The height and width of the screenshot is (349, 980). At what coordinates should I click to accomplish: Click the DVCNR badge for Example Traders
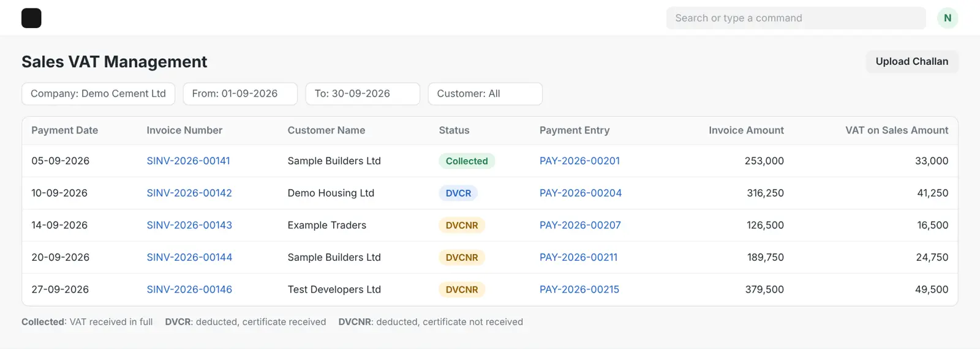[x=462, y=225]
